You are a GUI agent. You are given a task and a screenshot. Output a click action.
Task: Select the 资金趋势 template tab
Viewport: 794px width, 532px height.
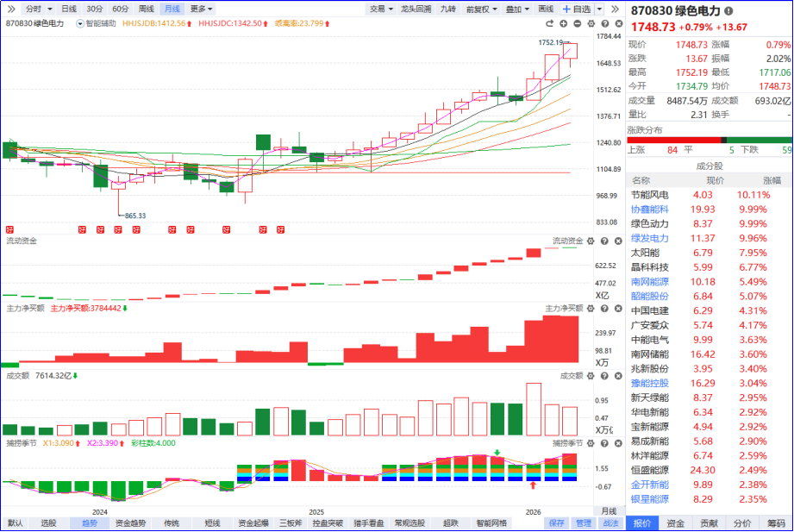tap(131, 523)
